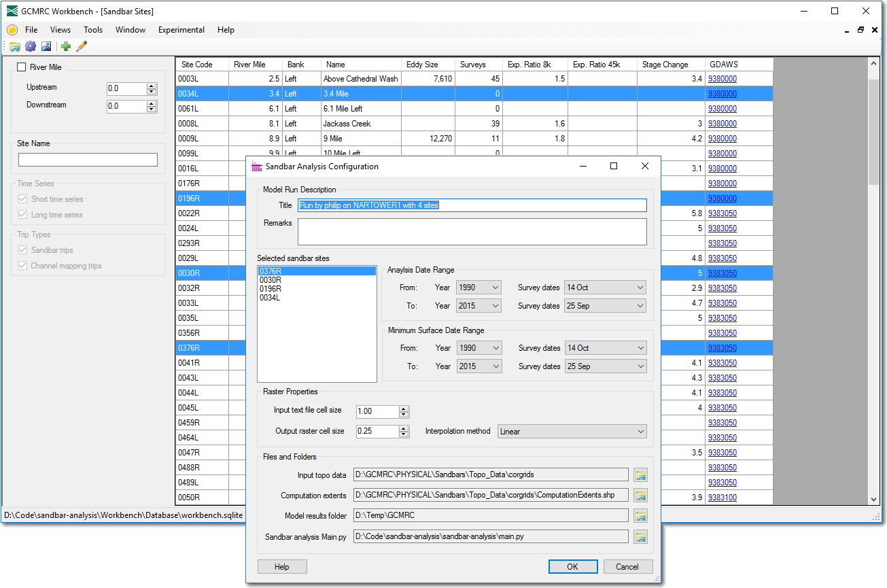Select the Above Cathedral Wash name cell
The width and height of the screenshot is (887, 588).
click(361, 79)
